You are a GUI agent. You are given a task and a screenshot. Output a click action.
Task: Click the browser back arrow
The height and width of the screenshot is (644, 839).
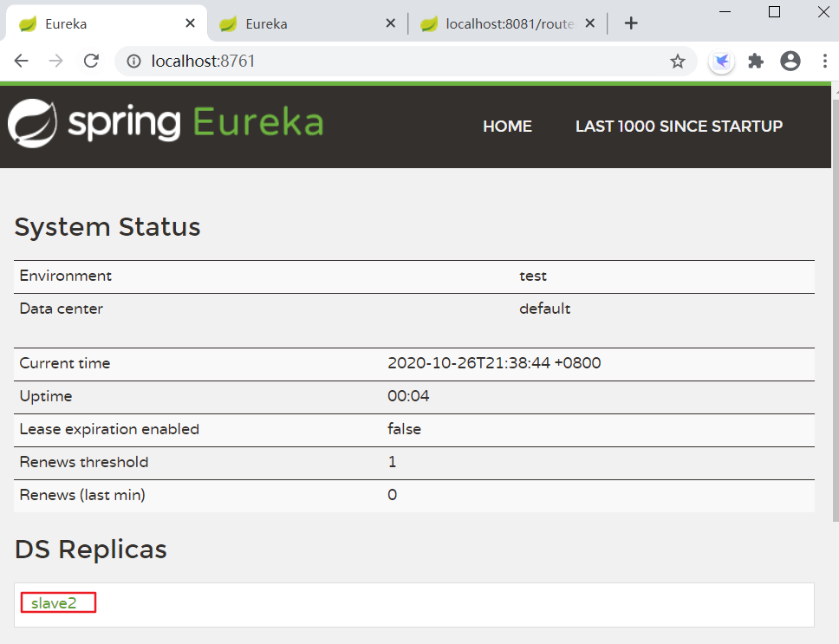22,61
